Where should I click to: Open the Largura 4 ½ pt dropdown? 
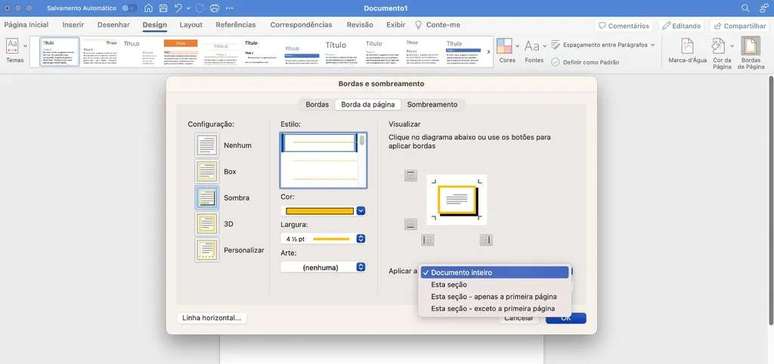pyautogui.click(x=323, y=239)
